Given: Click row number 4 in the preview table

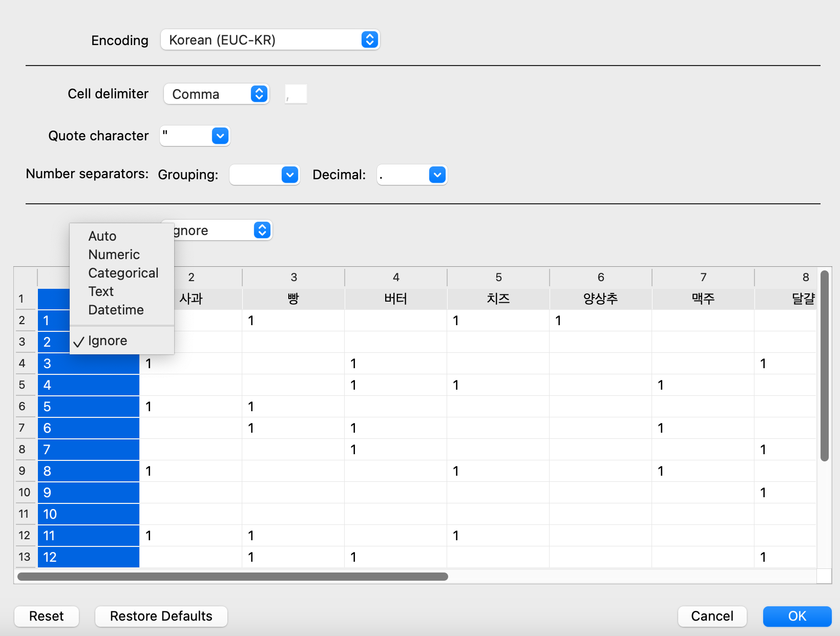Looking at the screenshot, I should [25, 363].
